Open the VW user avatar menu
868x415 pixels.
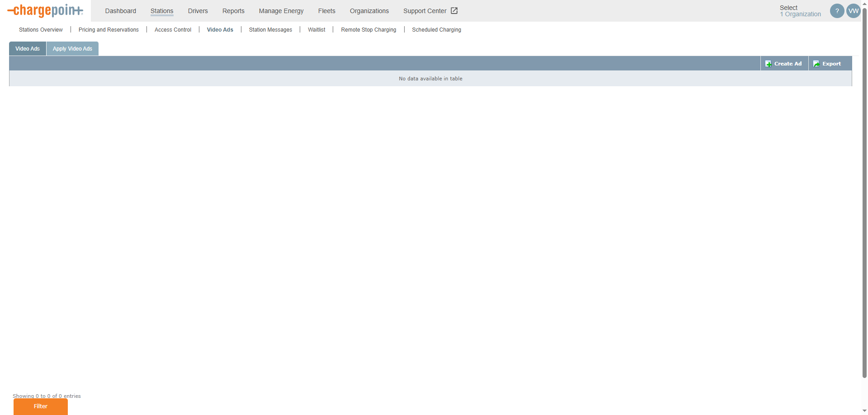tap(853, 11)
